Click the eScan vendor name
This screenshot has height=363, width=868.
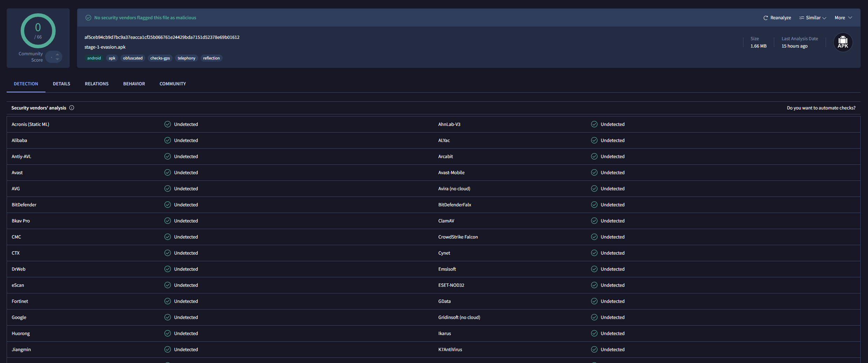coord(18,285)
